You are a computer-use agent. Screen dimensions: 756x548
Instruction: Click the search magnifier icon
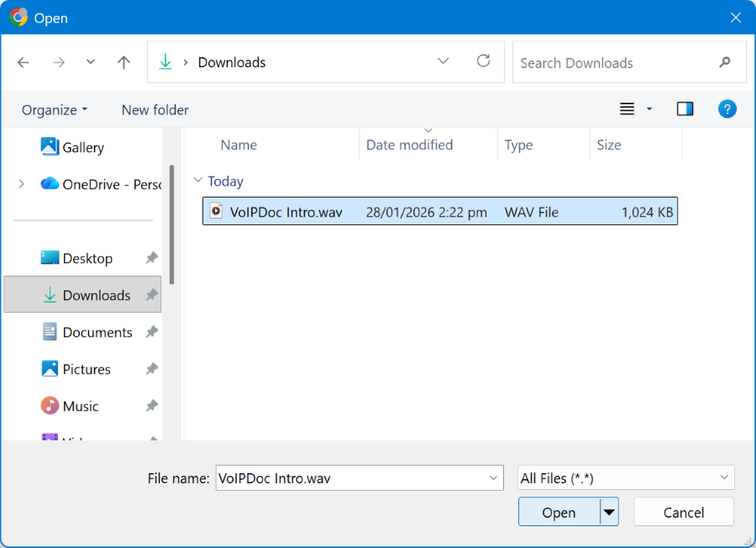point(725,62)
